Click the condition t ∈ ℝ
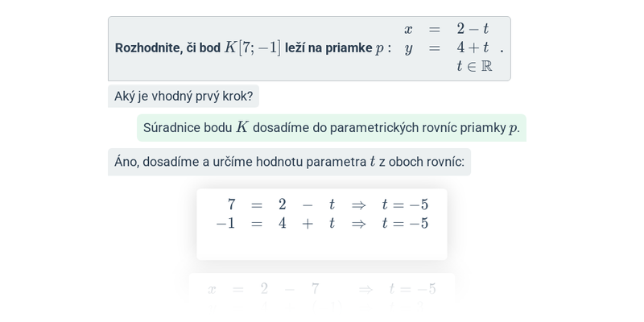The height and width of the screenshot is (322, 644). pos(474,66)
